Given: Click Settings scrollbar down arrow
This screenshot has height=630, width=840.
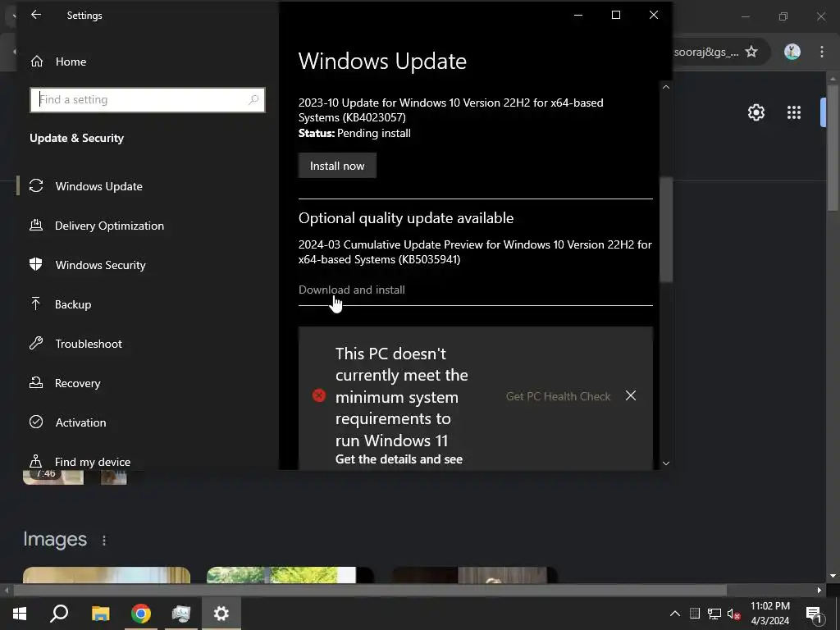Looking at the screenshot, I should point(666,463).
